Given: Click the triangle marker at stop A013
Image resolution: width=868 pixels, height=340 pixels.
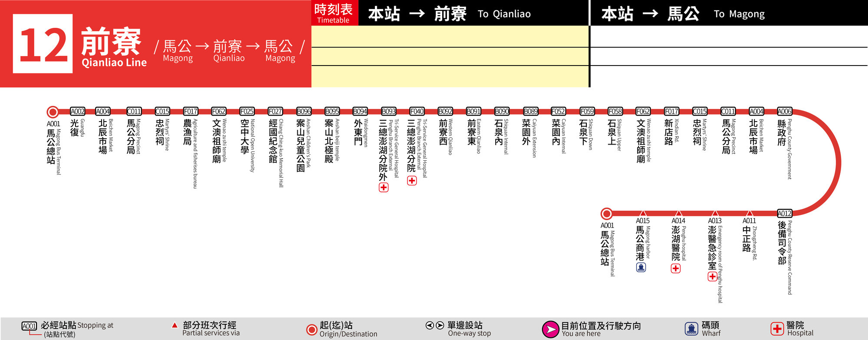Looking at the screenshot, I should (715, 213).
